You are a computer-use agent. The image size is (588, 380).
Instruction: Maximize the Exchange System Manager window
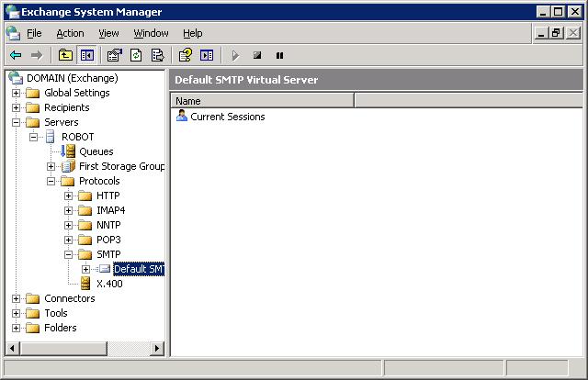[x=558, y=12]
